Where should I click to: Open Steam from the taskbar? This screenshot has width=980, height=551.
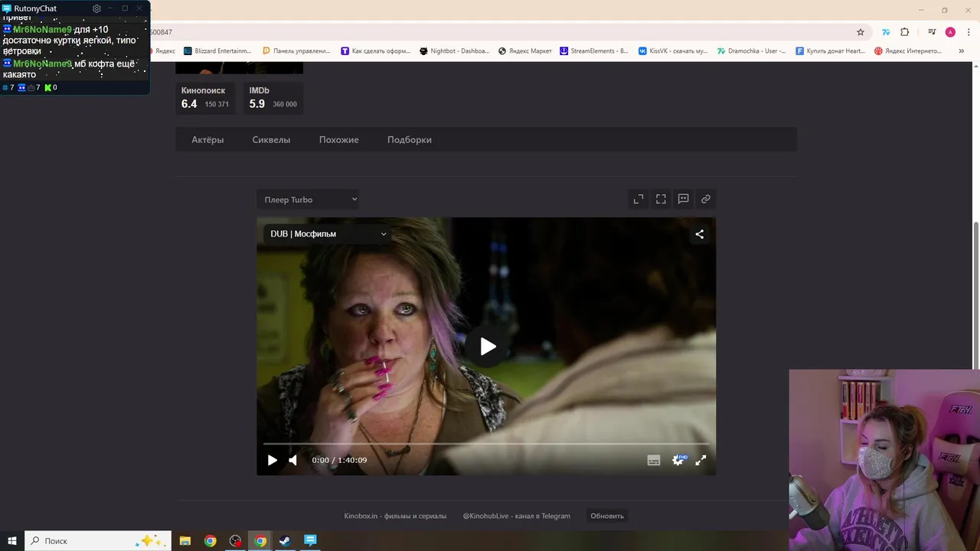pyautogui.click(x=284, y=540)
